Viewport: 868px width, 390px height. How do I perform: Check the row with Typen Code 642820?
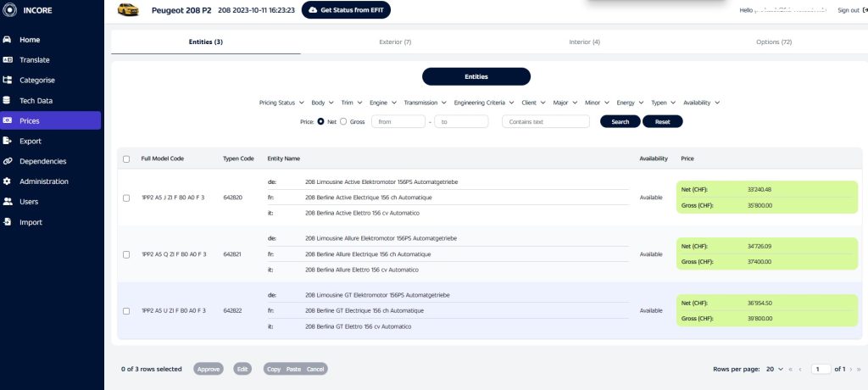pos(126,198)
